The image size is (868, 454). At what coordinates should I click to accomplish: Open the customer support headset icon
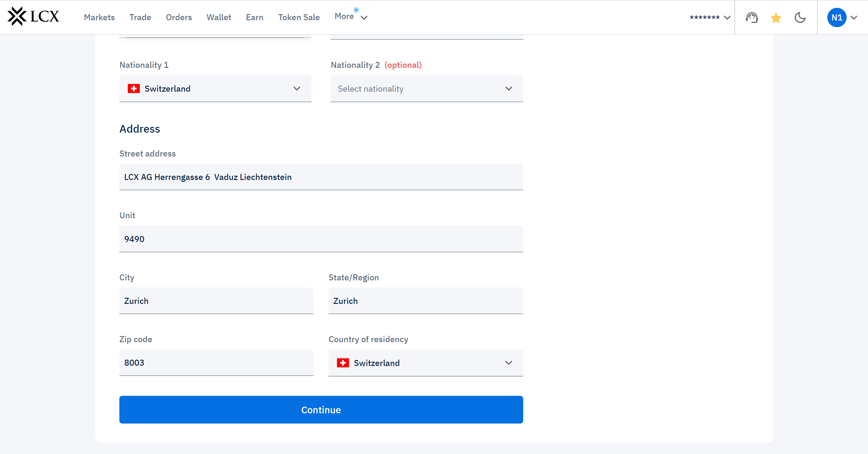[751, 17]
